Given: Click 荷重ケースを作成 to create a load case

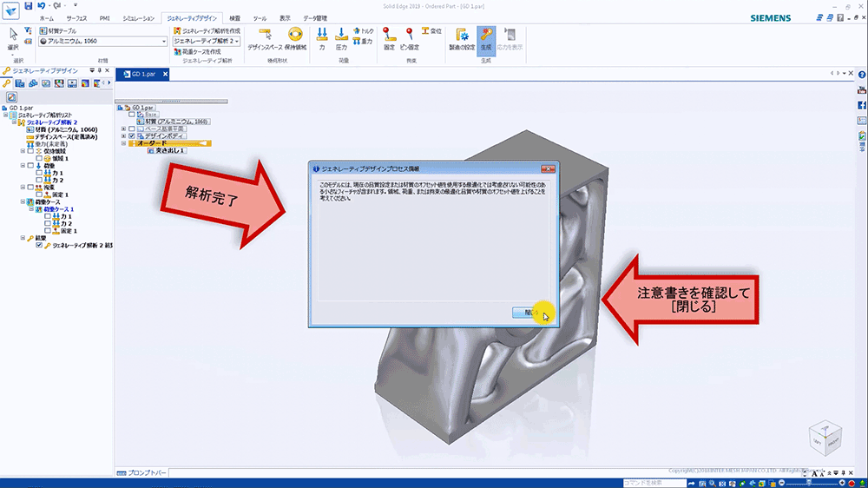Looking at the screenshot, I should coord(197,51).
